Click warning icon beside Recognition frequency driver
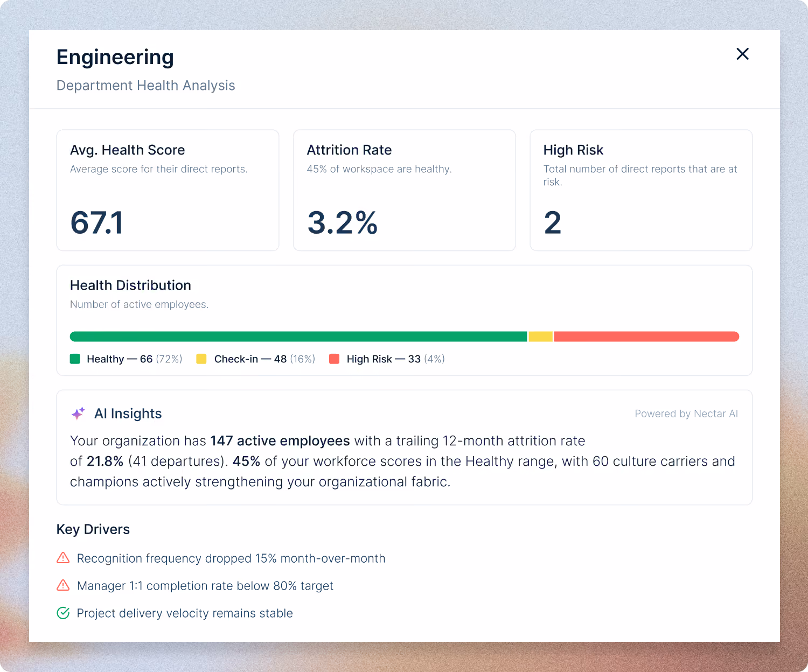Screen dimensions: 808x672 [x=63, y=558]
